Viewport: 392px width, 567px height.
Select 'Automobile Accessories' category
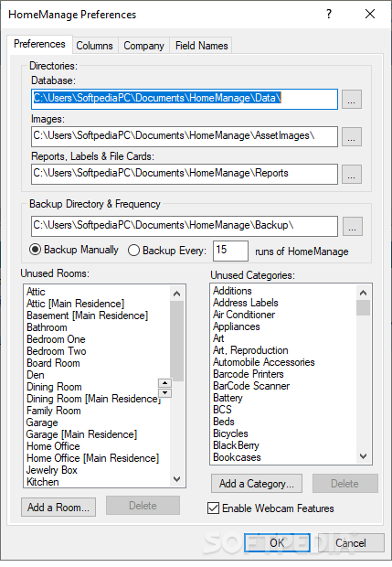point(264,362)
